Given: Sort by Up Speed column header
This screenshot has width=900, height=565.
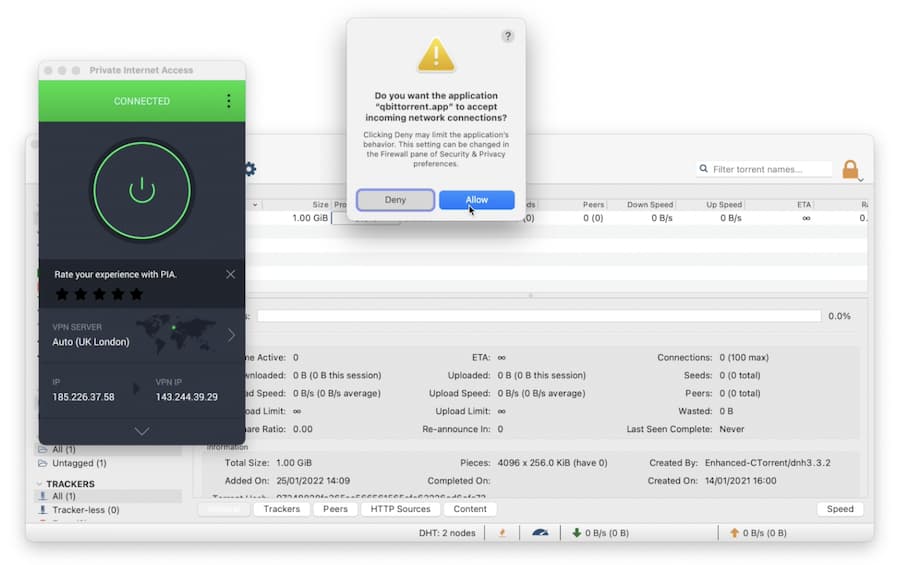Looking at the screenshot, I should (x=724, y=204).
